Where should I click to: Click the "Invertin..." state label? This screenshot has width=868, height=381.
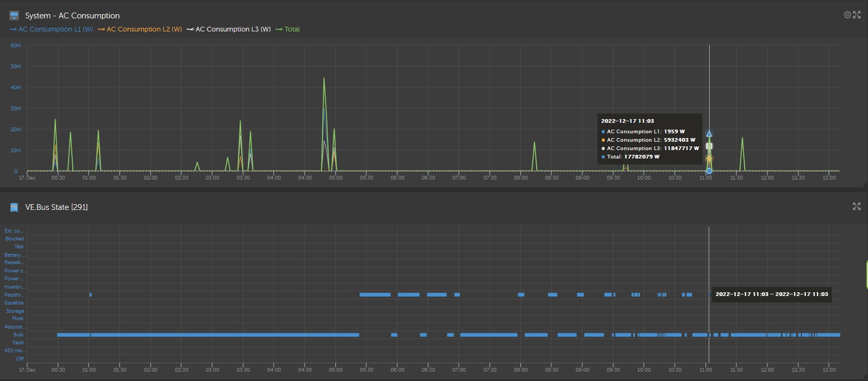(14, 287)
